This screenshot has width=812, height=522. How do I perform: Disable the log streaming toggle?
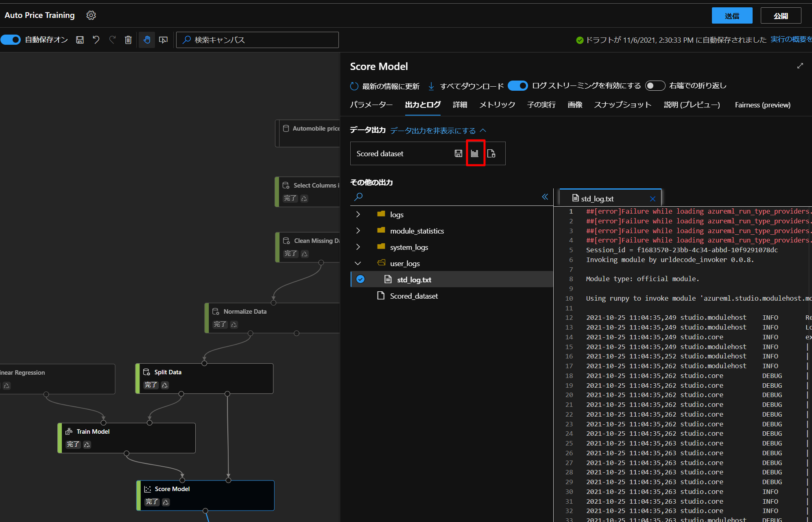pos(517,86)
